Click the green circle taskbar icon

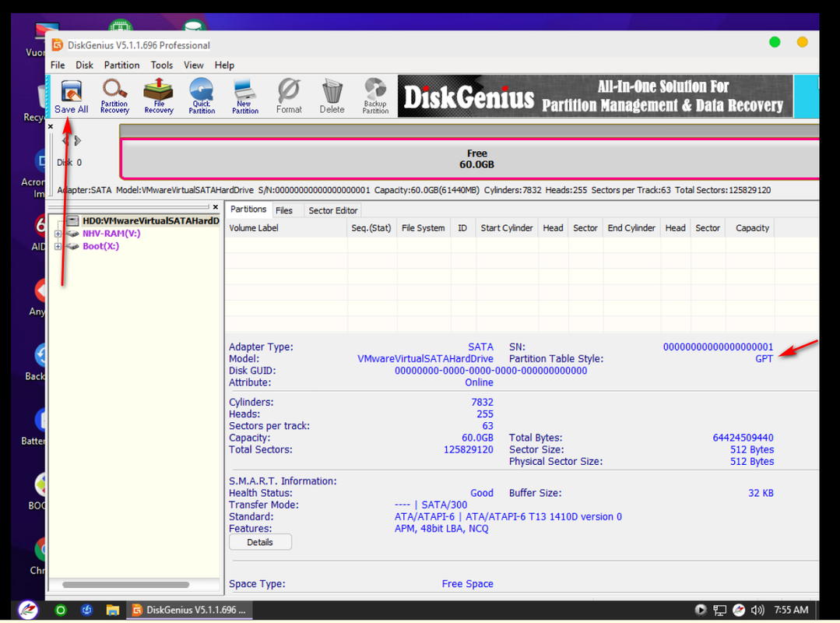[x=61, y=610]
